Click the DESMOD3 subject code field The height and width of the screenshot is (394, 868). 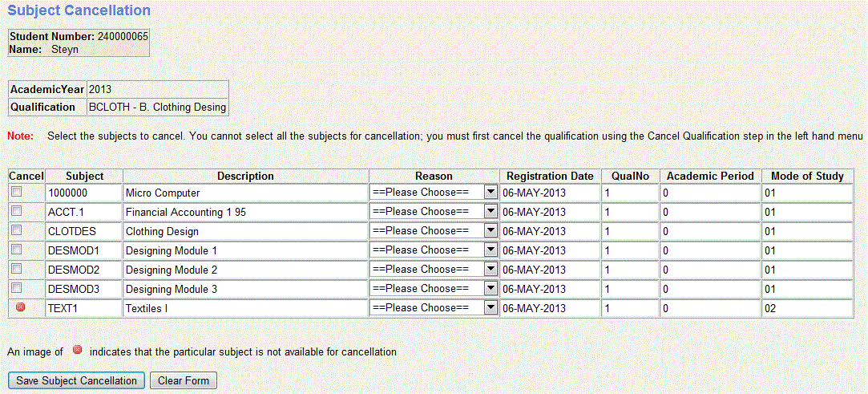[83, 289]
